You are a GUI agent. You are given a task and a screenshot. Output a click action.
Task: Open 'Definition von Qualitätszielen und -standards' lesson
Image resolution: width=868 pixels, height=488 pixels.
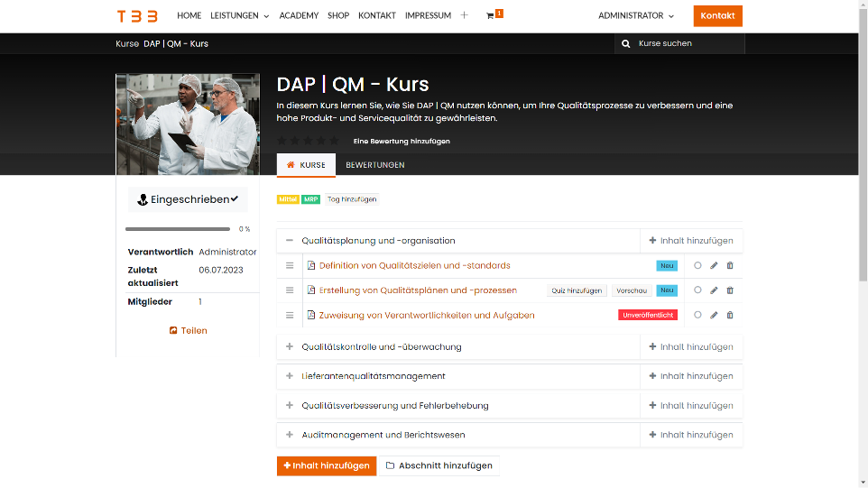pyautogui.click(x=415, y=265)
